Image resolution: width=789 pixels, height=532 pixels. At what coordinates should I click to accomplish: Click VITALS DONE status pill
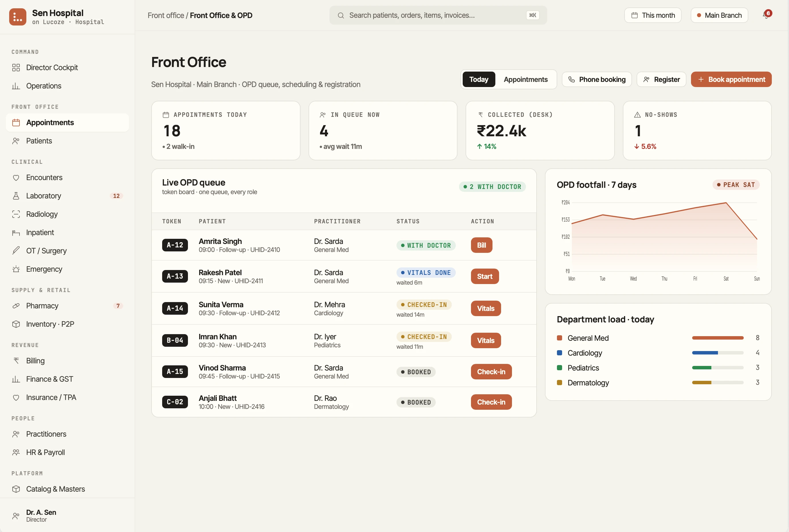[426, 273]
